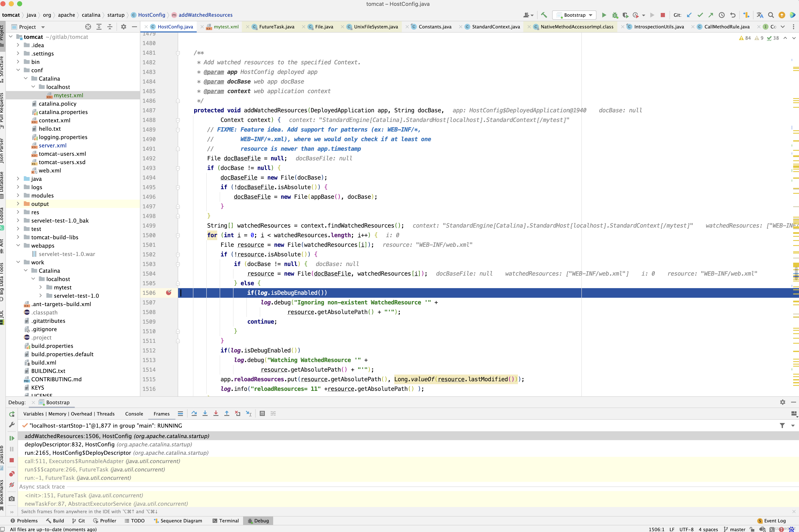
Task: Commit changes with Git checkmark icon
Action: (x=700, y=15)
